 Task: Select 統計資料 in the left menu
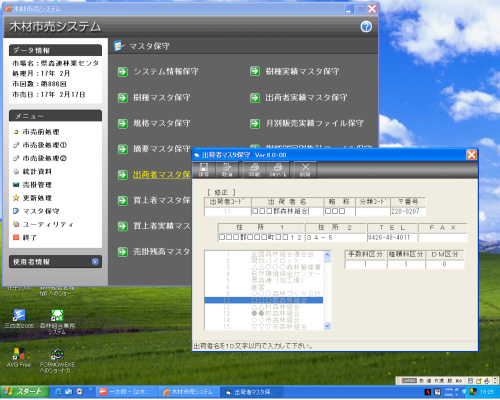point(37,172)
